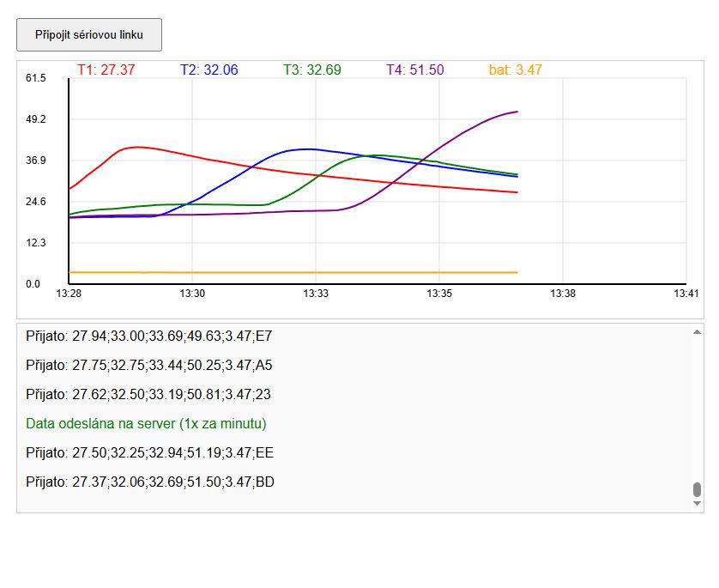The image size is (719, 588).
Task: Click the green 'Data odeslána na server' message
Action: tap(146, 423)
